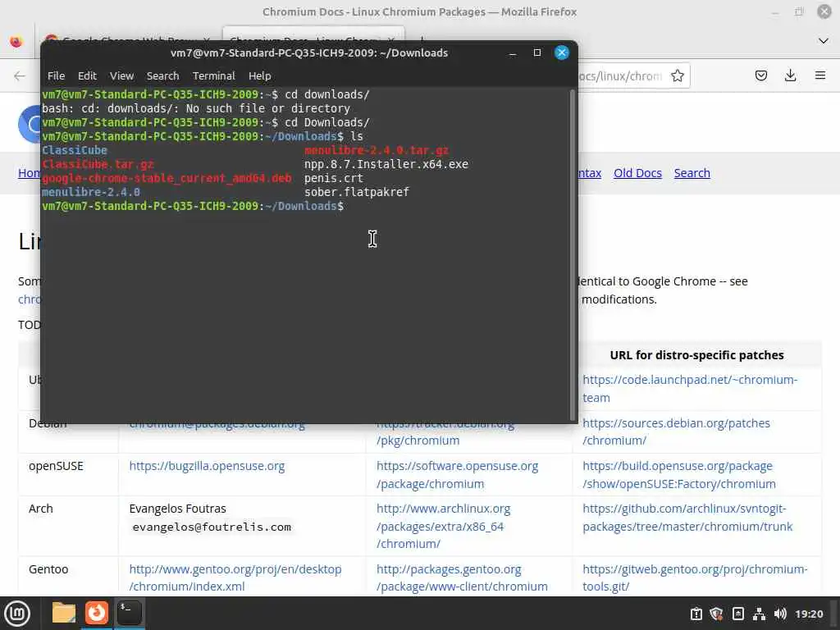Click URL for distro-specific patches header

(696, 355)
